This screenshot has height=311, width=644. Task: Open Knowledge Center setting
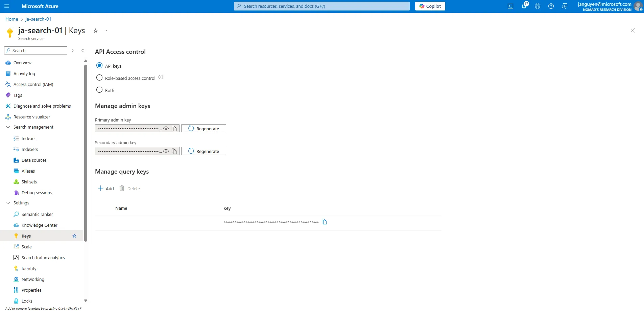pos(39,225)
